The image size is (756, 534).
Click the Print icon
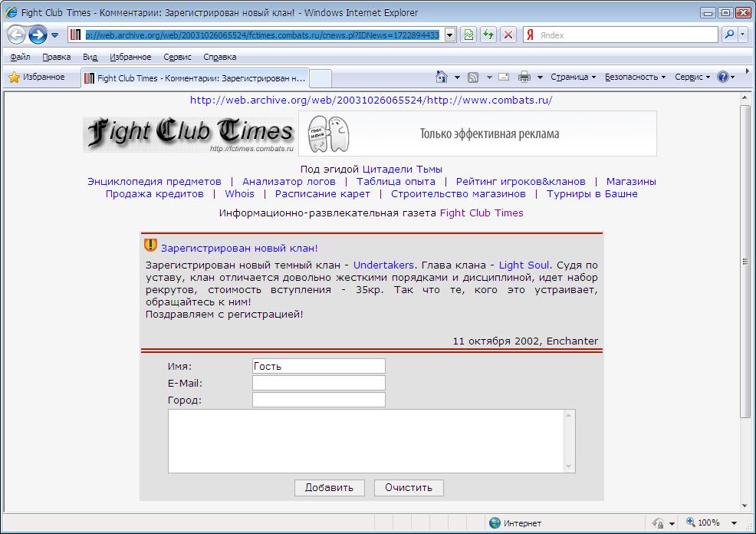click(524, 77)
